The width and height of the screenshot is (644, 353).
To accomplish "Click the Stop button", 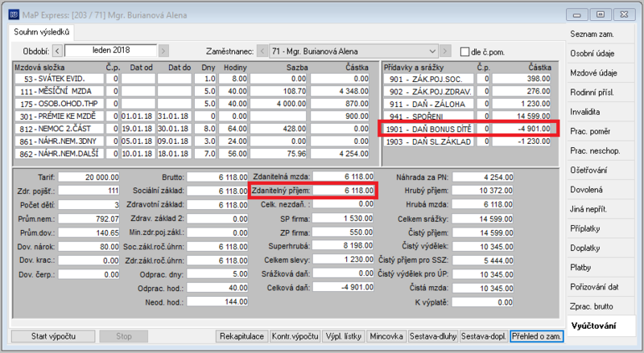I will [124, 336].
